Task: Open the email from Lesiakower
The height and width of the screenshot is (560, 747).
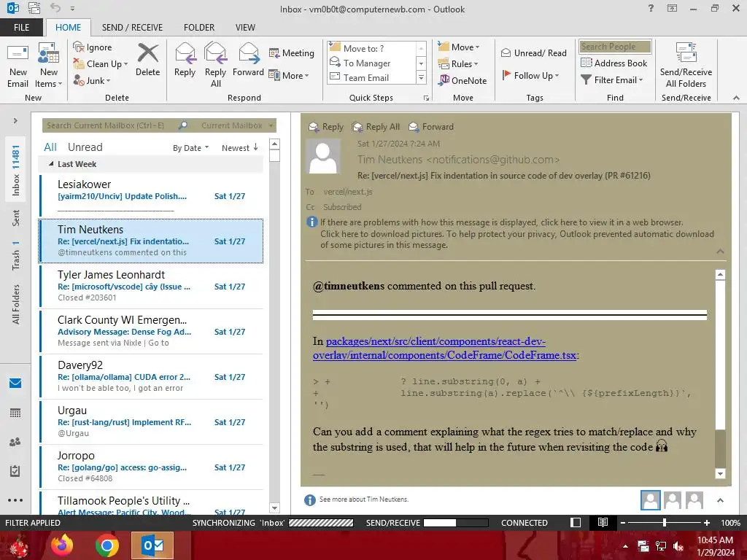Action: (152, 196)
